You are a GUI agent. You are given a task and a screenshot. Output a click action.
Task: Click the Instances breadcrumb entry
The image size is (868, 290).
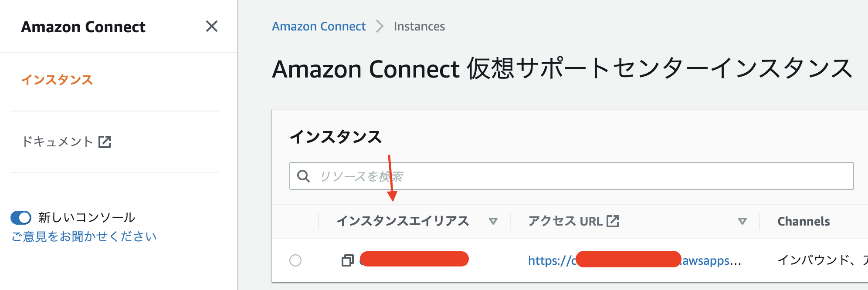(x=419, y=26)
